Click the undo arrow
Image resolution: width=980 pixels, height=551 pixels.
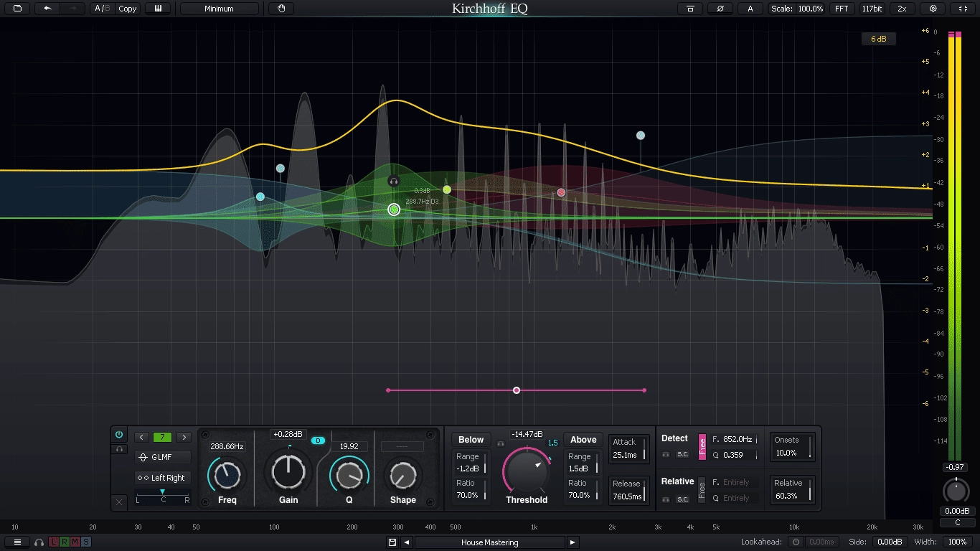click(47, 9)
